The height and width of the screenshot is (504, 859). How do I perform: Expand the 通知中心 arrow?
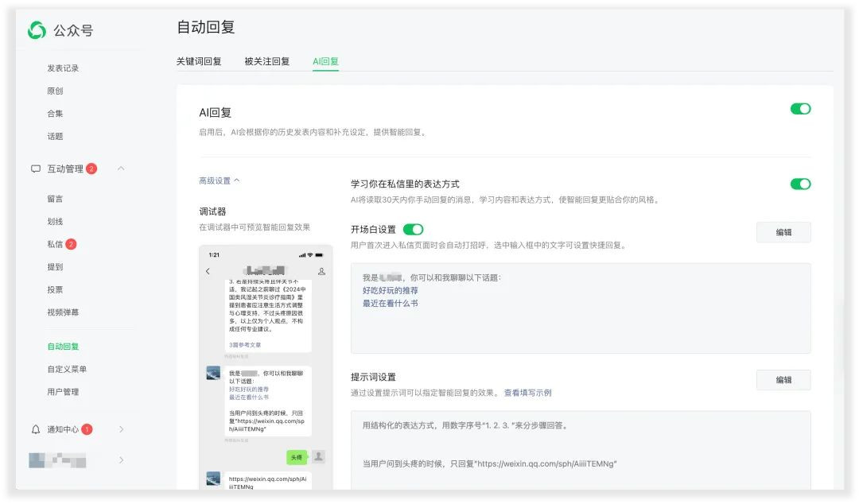click(121, 429)
